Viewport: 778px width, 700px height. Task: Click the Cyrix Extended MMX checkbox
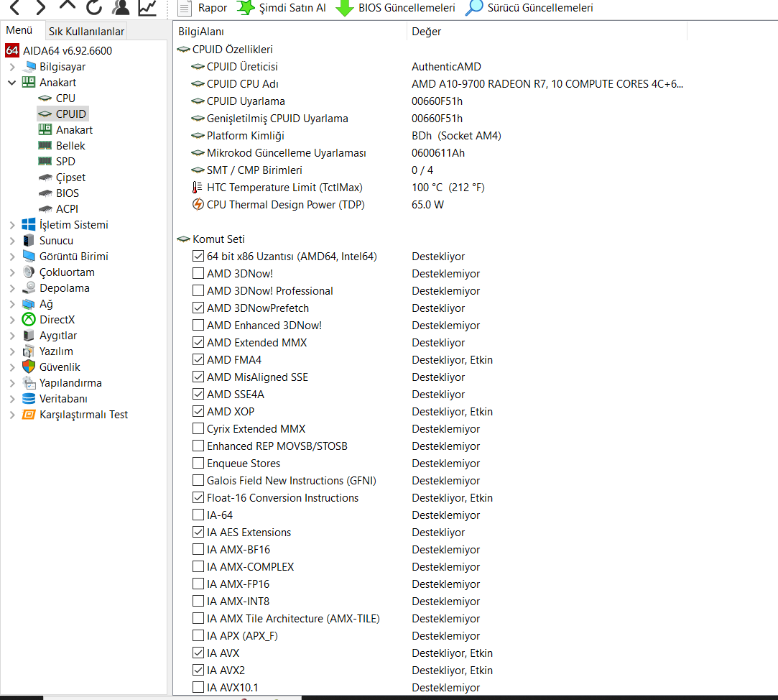click(x=198, y=428)
